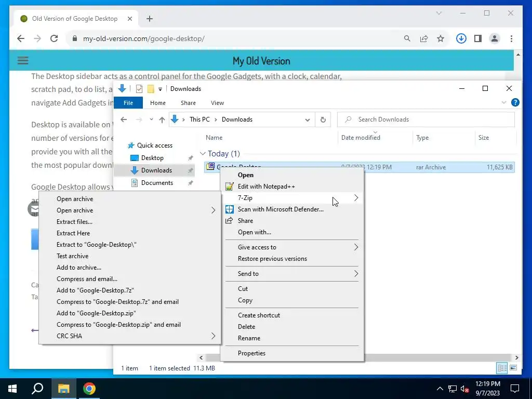Open notification center icon
The width and height of the screenshot is (532, 399).
[515, 389]
